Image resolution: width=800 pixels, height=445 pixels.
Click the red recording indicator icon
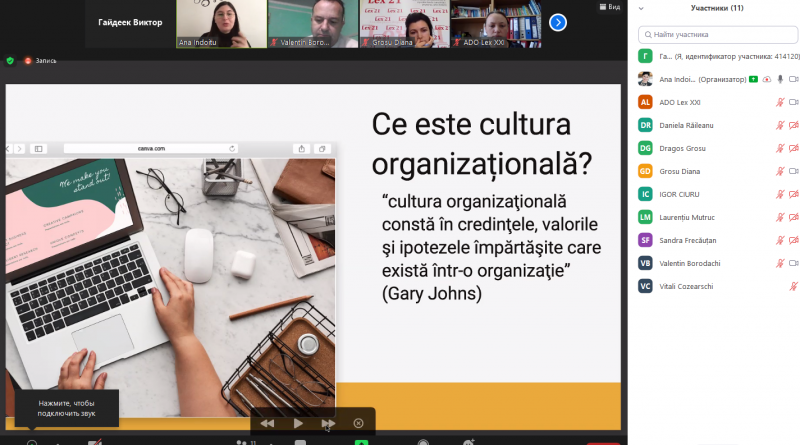[x=28, y=60]
